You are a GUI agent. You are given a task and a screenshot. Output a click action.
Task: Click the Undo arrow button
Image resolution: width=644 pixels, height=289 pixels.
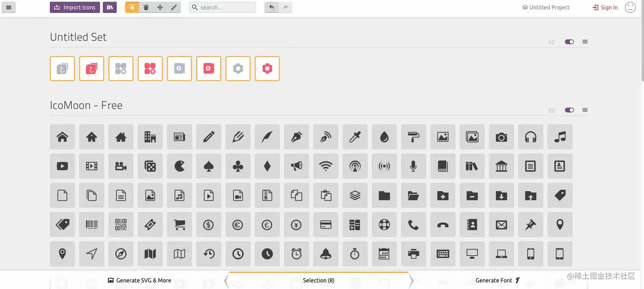click(271, 7)
